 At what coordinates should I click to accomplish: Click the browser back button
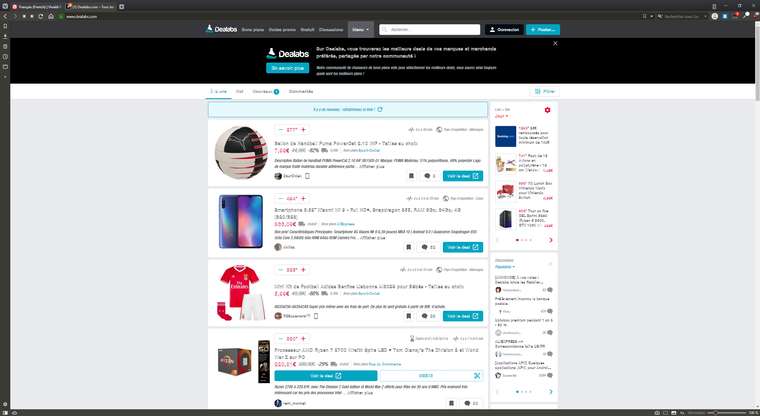5,16
